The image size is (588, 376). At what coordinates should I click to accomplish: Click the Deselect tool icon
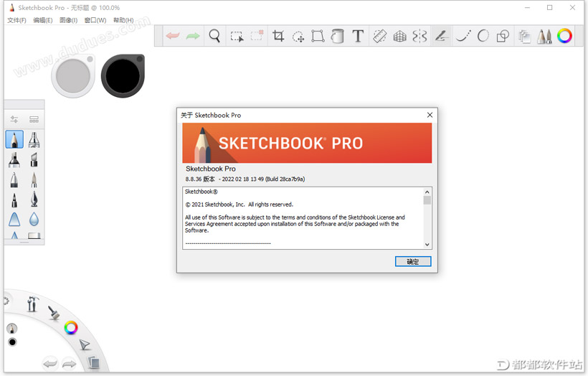(x=257, y=36)
